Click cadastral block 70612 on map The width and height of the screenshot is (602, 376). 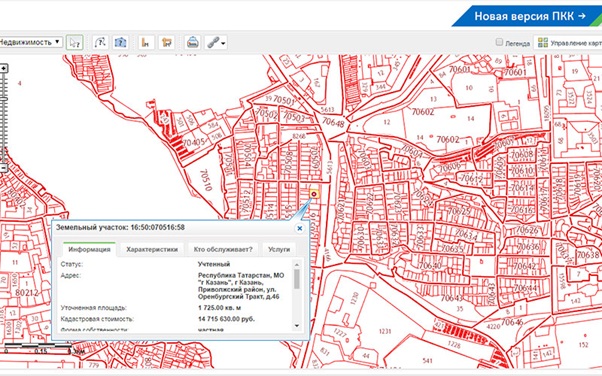pyautogui.click(x=471, y=178)
